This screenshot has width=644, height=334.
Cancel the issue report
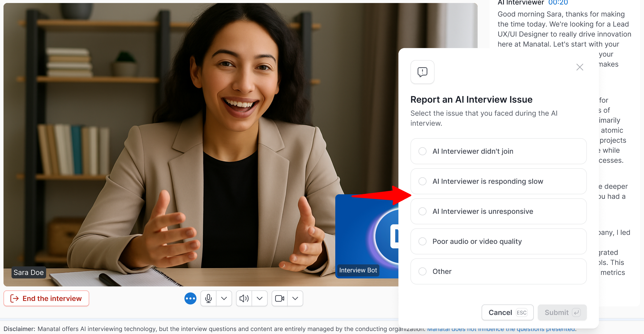[x=507, y=312]
